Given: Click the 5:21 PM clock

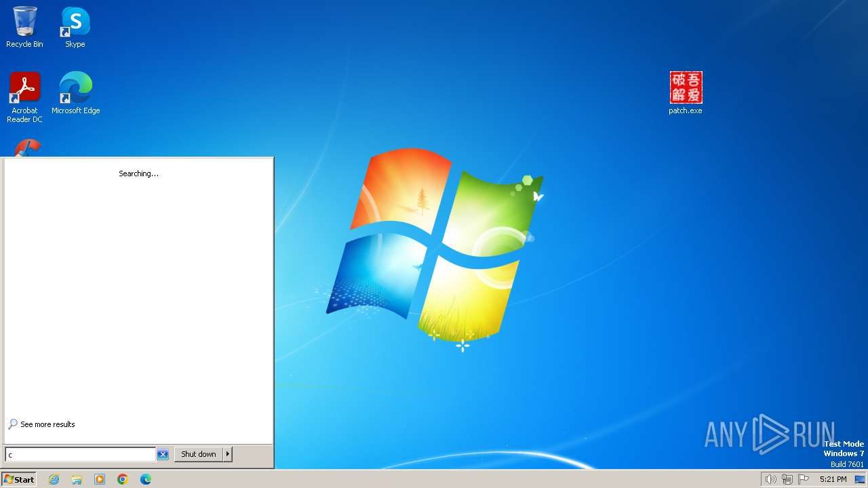Looking at the screenshot, I should (833, 479).
